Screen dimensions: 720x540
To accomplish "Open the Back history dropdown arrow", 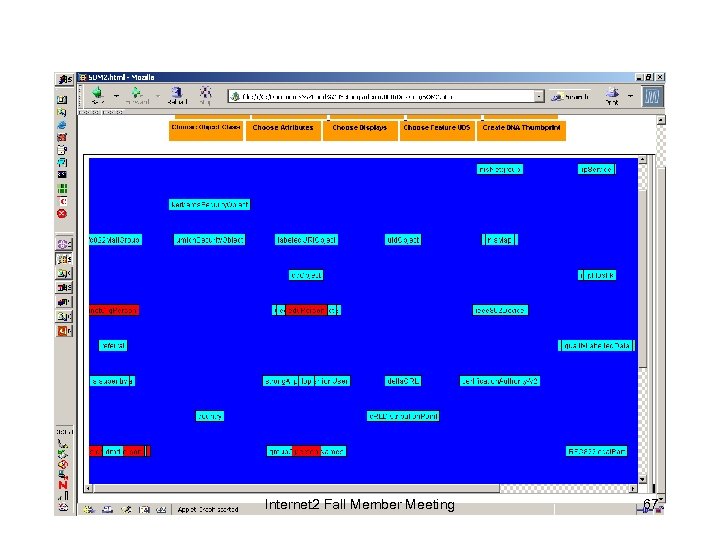I will (x=116, y=96).
